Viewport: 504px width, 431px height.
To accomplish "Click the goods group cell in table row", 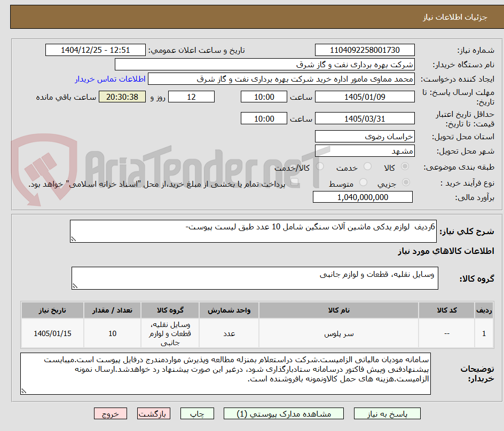I will (x=170, y=334).
